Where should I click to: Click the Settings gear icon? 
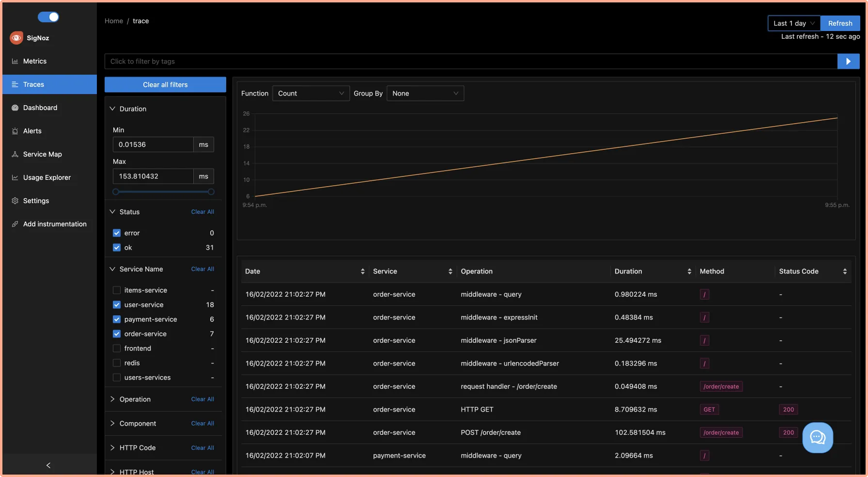(x=15, y=201)
